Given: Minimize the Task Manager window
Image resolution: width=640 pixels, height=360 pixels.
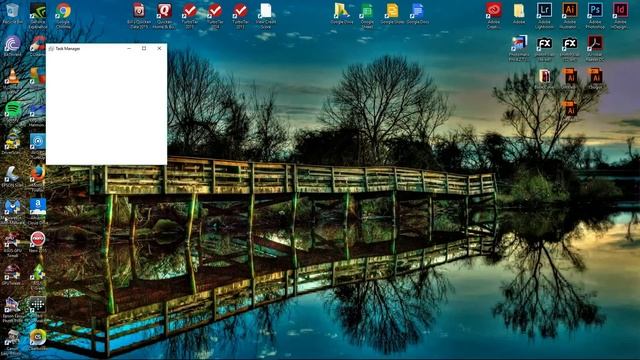Looking at the screenshot, I should coord(129,48).
